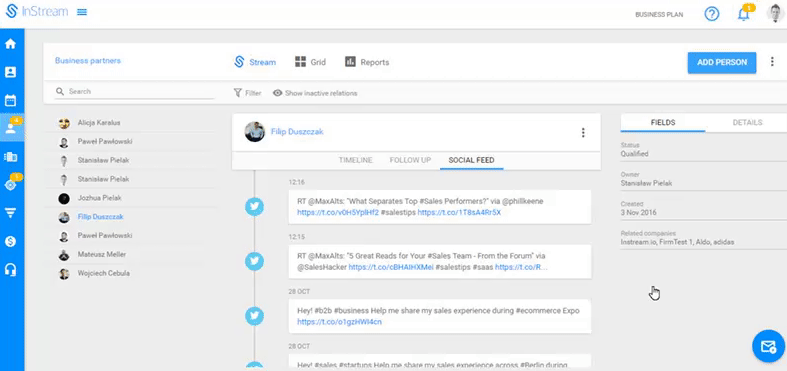Select the SOCIAL FEED tab
Viewport: 787px width, 371px height.
[471, 160]
